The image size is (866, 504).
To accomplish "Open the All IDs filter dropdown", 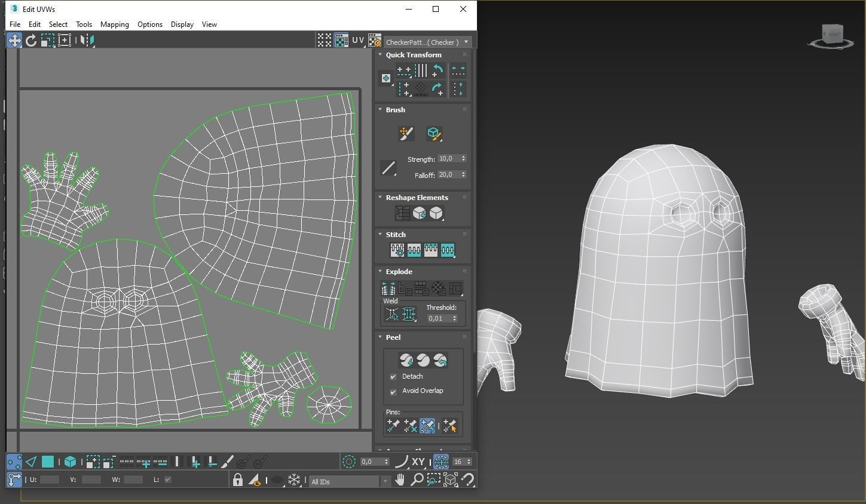I will point(385,481).
